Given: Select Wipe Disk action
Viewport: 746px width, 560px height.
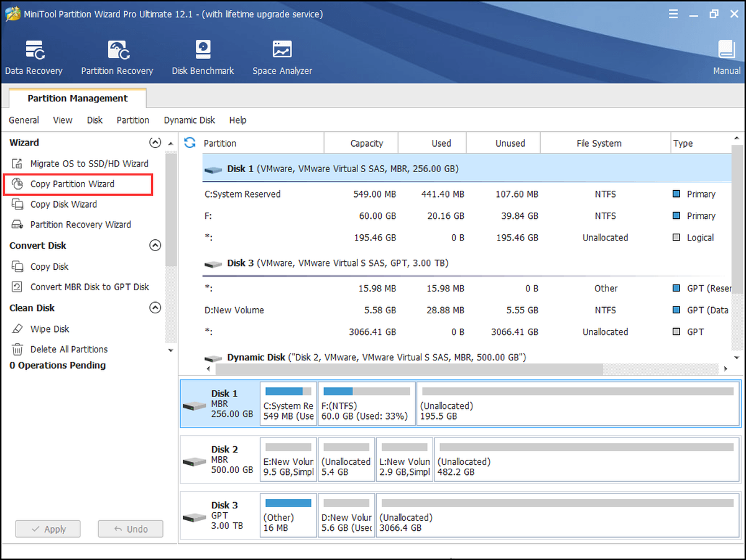Looking at the screenshot, I should pyautogui.click(x=50, y=329).
